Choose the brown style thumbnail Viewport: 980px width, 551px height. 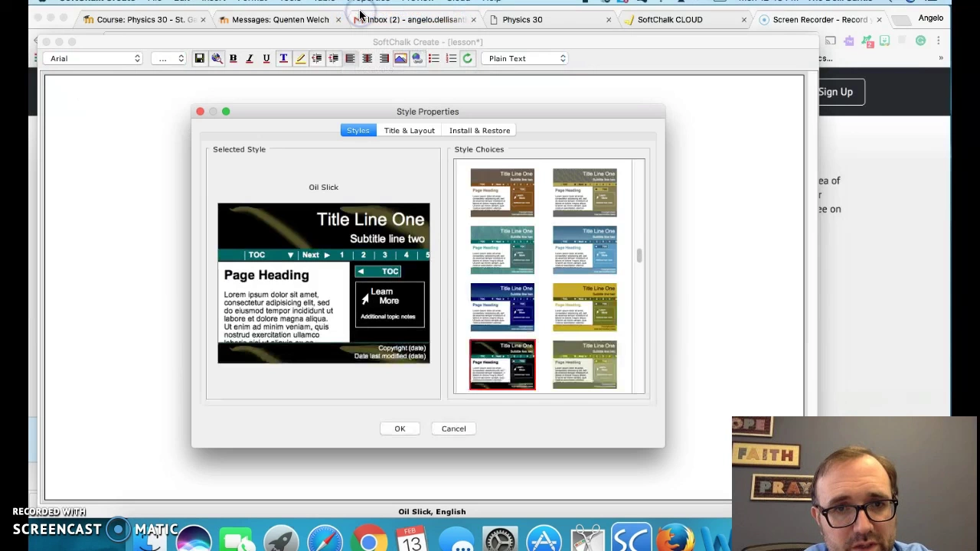click(502, 193)
